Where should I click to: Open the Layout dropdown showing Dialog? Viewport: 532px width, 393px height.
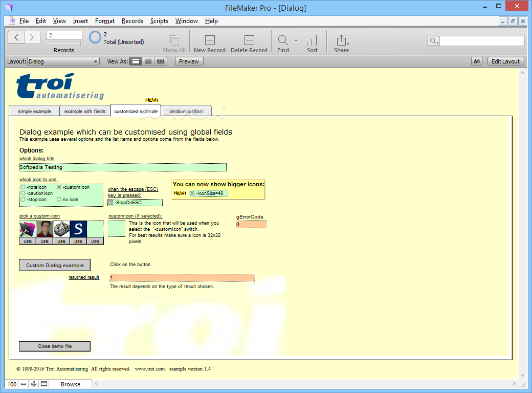(x=63, y=61)
